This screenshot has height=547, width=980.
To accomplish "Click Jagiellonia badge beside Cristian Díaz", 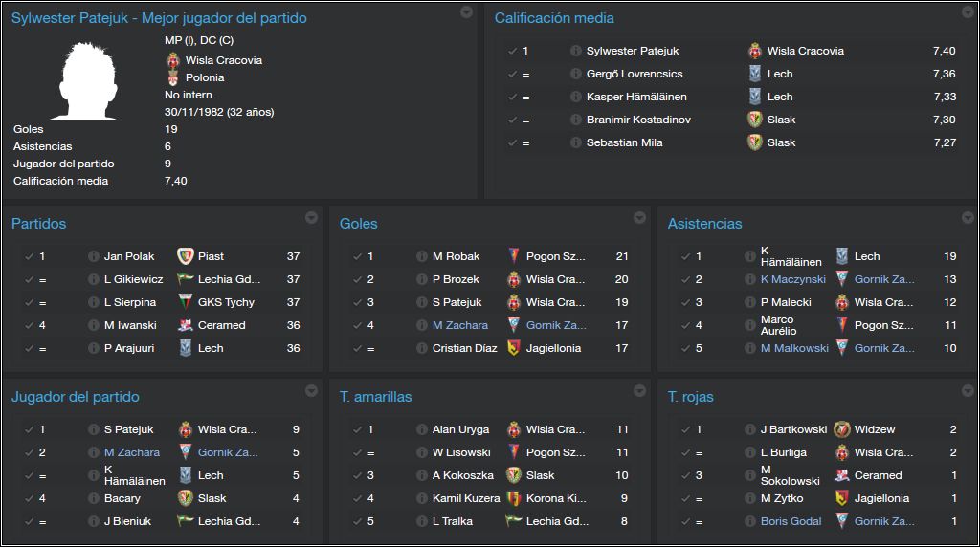I will click(513, 348).
